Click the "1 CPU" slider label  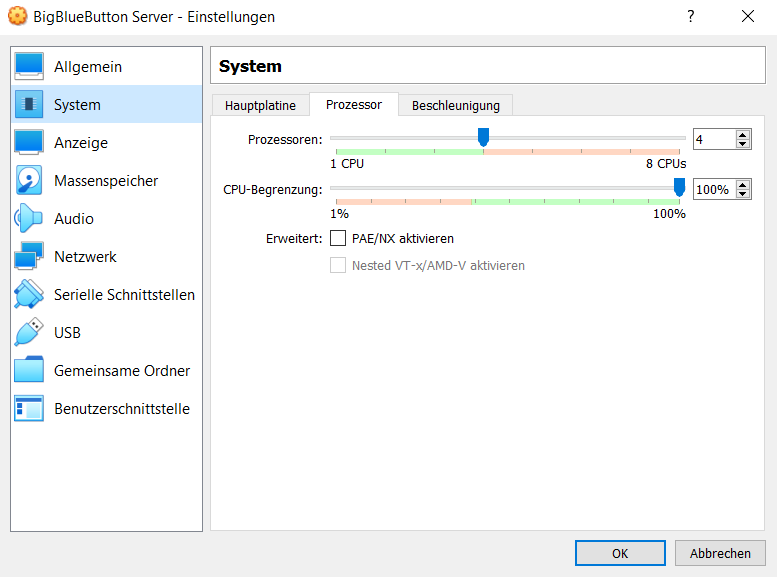[x=347, y=164]
